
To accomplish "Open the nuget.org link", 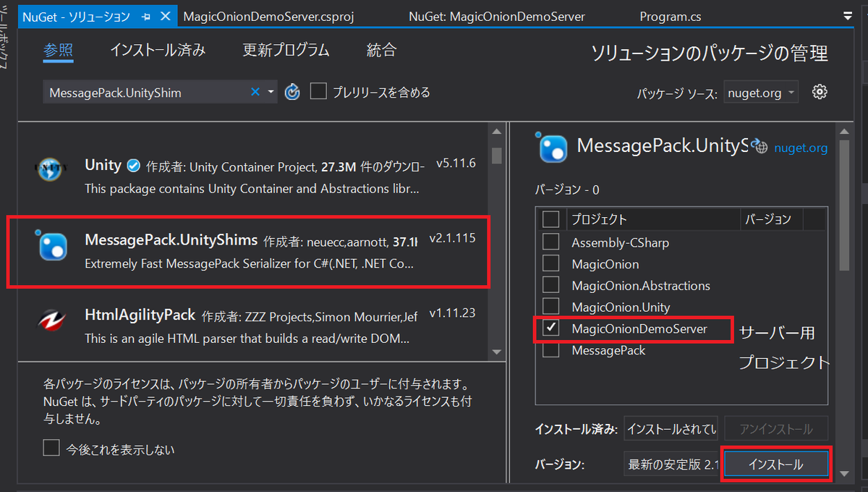I will 801,148.
